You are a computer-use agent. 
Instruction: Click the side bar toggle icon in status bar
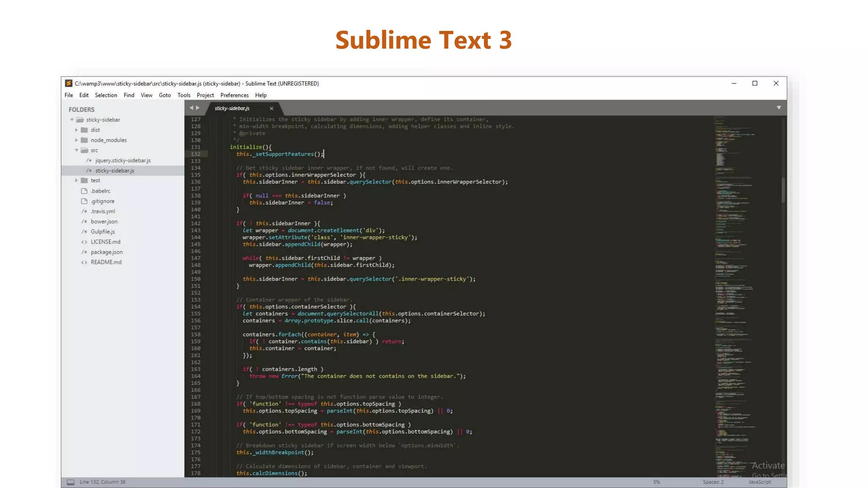(70, 482)
